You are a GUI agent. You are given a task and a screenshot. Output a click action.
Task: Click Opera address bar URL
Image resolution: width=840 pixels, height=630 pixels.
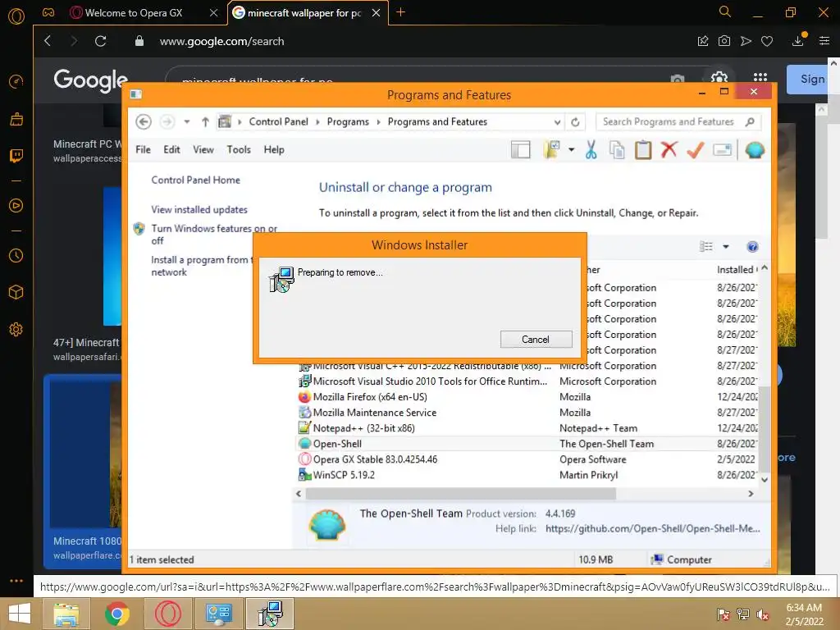pyautogui.click(x=221, y=41)
